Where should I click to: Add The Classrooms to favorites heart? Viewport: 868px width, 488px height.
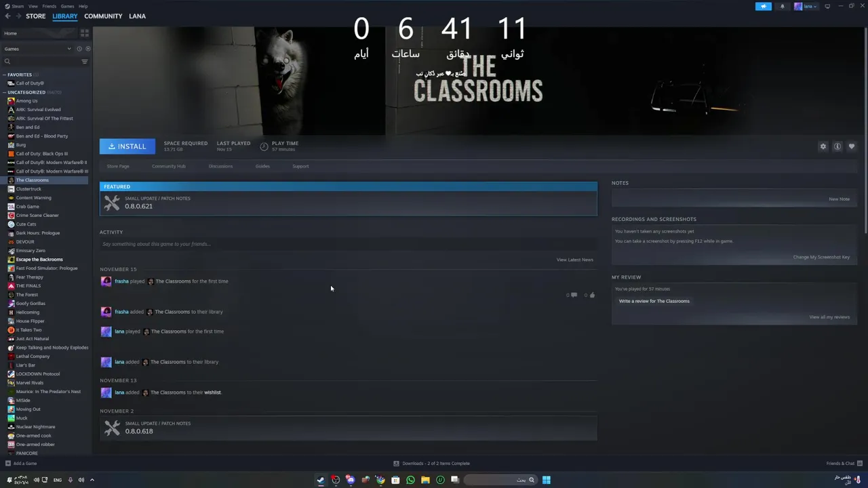coord(852,146)
